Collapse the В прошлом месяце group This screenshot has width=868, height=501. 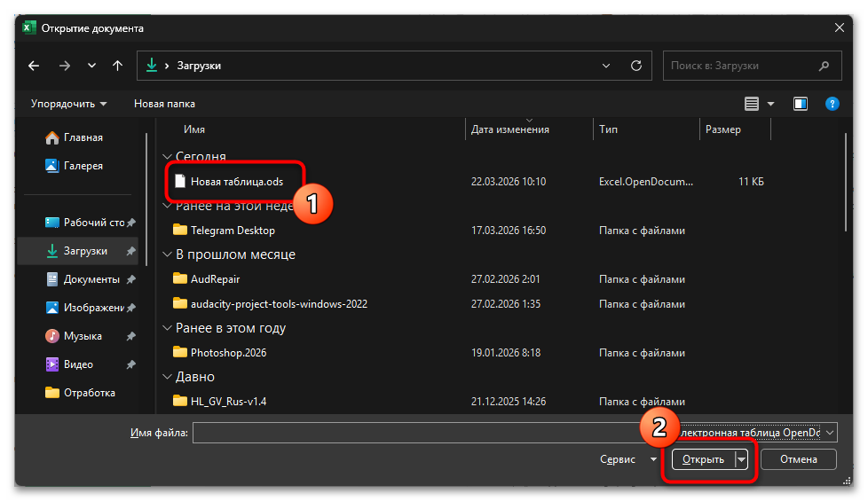pyautogui.click(x=167, y=255)
